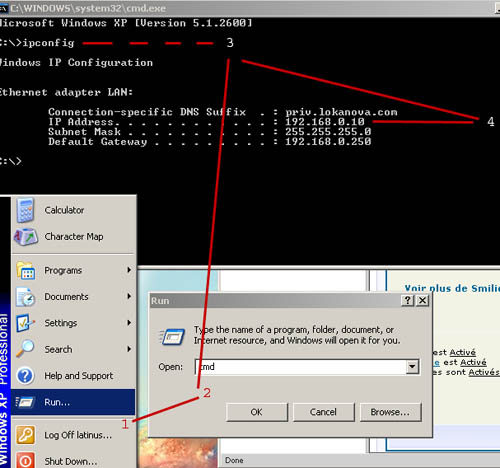Click the 'Voir plus de Smili' link in browser
This screenshot has width=500, height=468.
point(452,288)
